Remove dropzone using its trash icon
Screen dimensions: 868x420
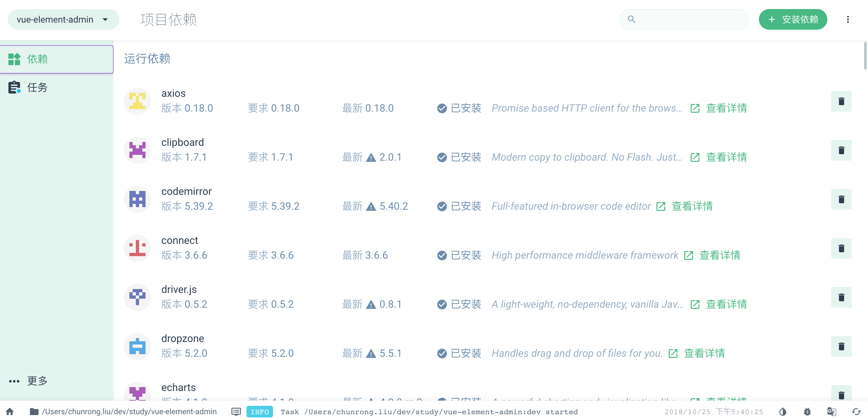[841, 346]
